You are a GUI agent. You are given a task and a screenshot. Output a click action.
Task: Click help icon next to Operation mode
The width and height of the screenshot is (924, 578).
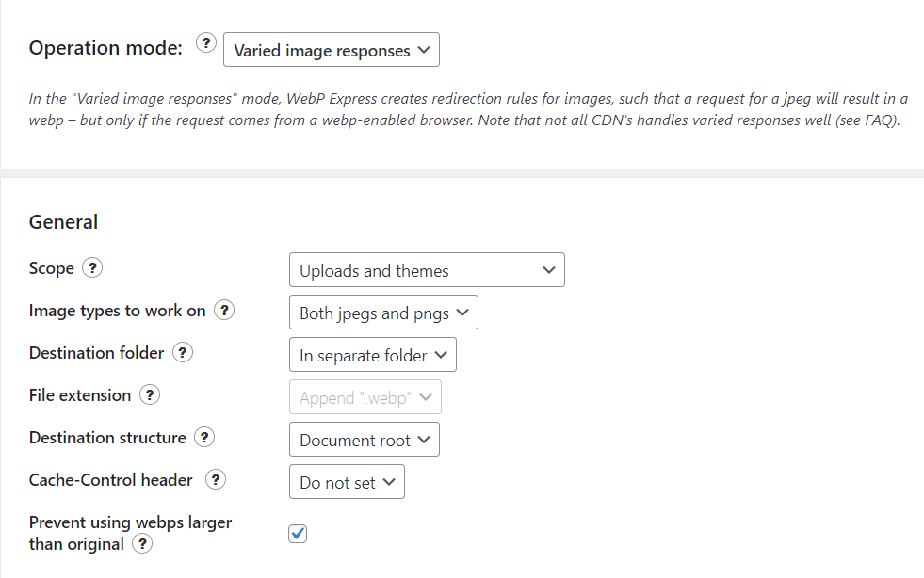[206, 43]
